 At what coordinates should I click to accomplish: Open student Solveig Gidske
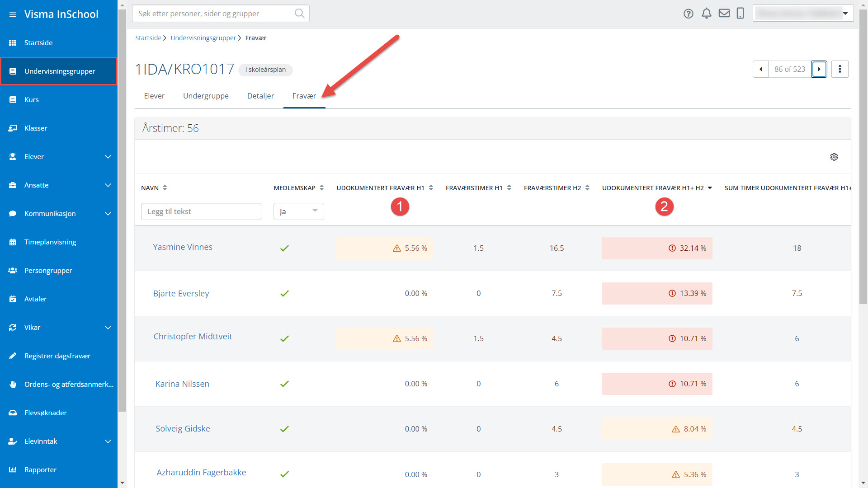(183, 429)
